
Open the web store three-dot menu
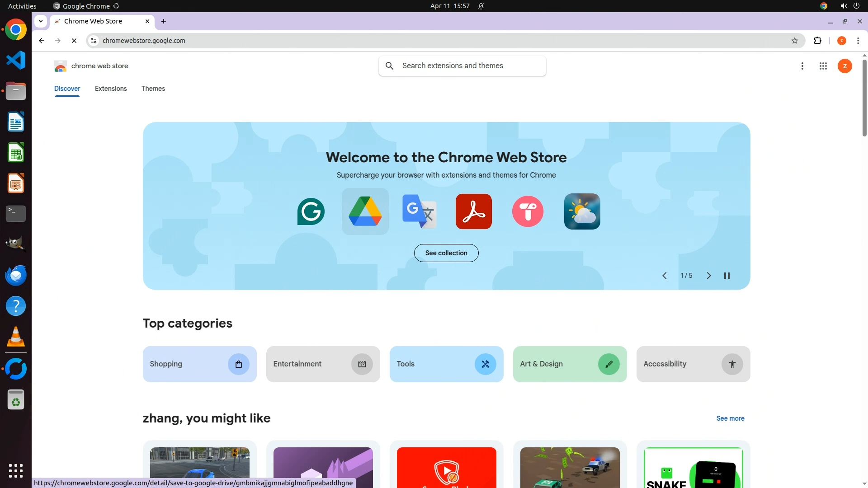(802, 66)
